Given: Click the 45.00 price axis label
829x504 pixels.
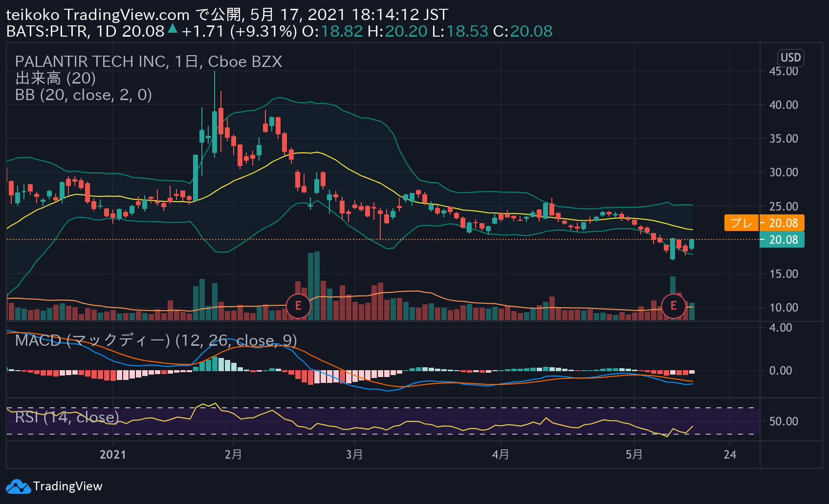Looking at the screenshot, I should click(x=784, y=71).
